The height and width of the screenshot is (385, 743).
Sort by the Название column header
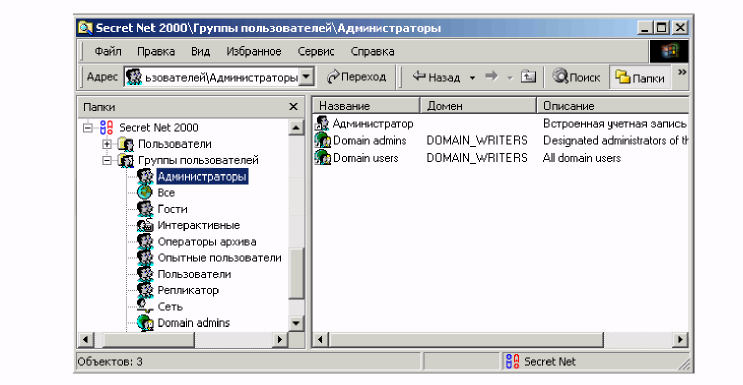point(366,105)
